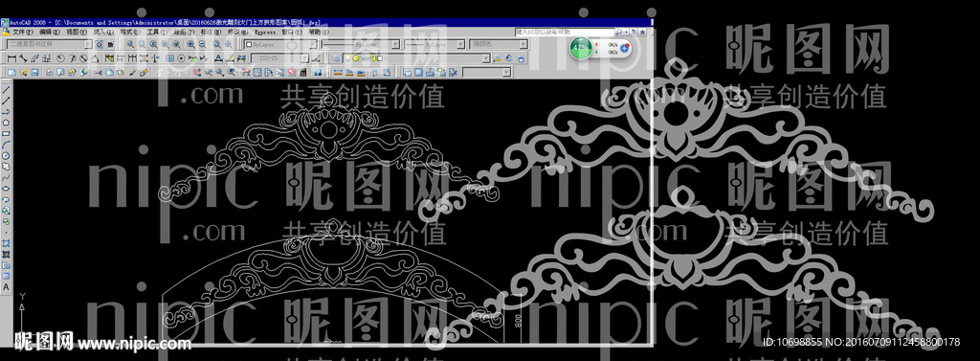Viewport: 980px width, 361px height.
Task: Click the Zoom In magnifier with plus
Action: pos(191,44)
